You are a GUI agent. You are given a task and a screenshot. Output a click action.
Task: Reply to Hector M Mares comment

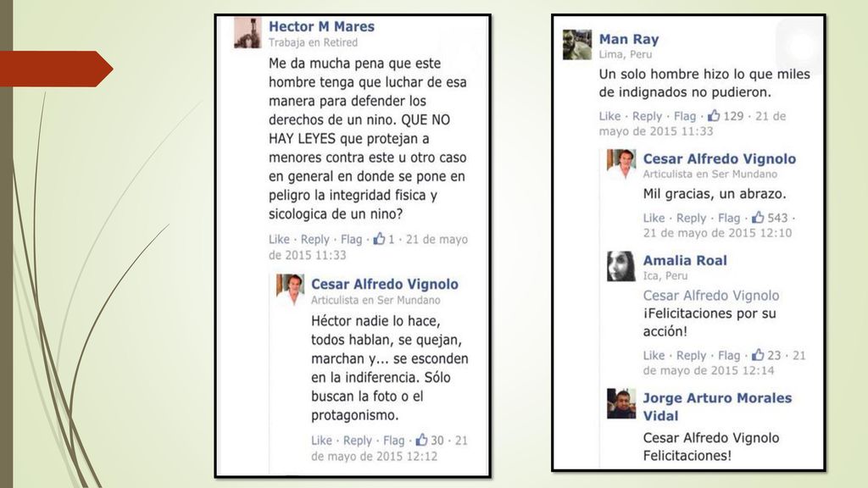point(315,239)
